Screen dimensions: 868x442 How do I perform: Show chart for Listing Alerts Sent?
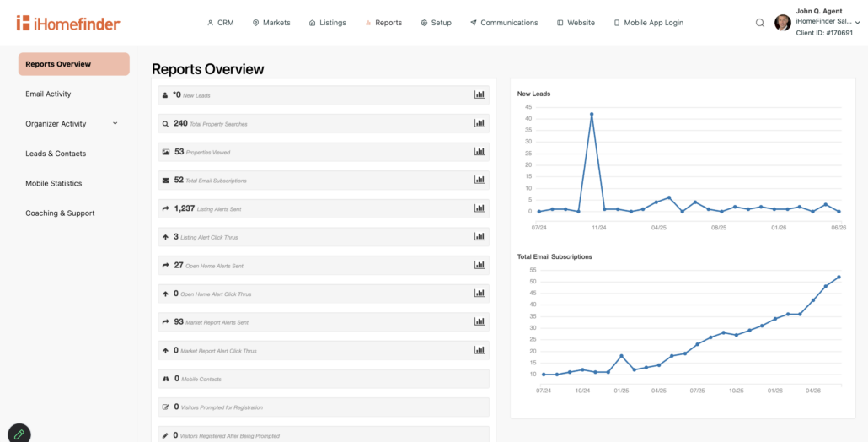[x=480, y=208]
